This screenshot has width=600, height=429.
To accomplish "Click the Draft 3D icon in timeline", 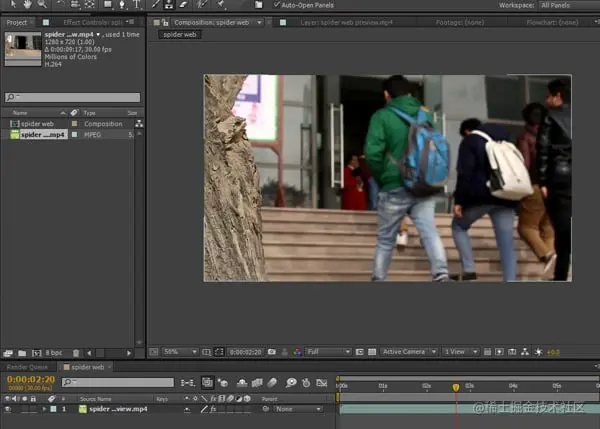I will (x=223, y=382).
